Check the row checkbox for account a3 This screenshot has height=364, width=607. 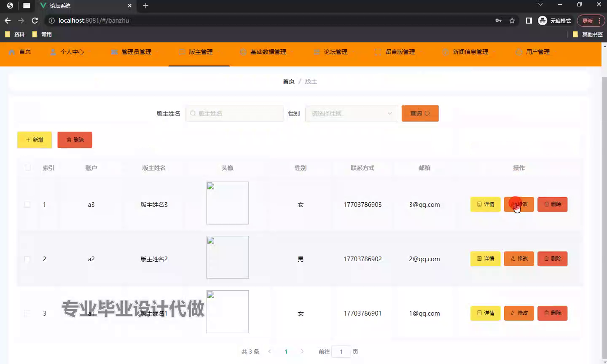point(27,204)
